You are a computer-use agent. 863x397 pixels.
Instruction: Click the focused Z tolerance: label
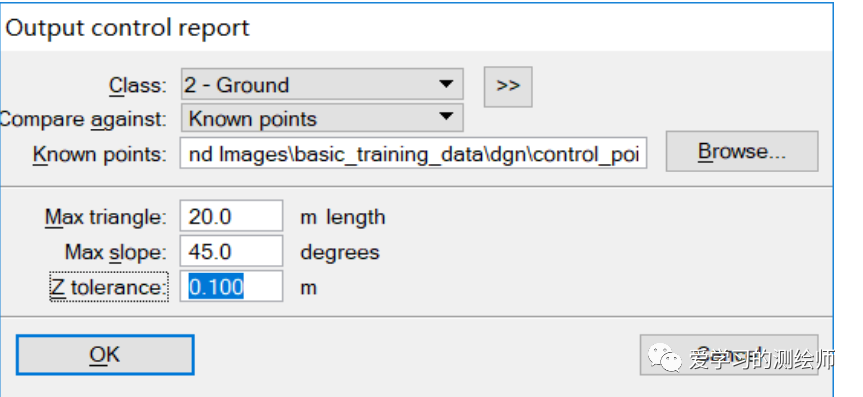109,287
